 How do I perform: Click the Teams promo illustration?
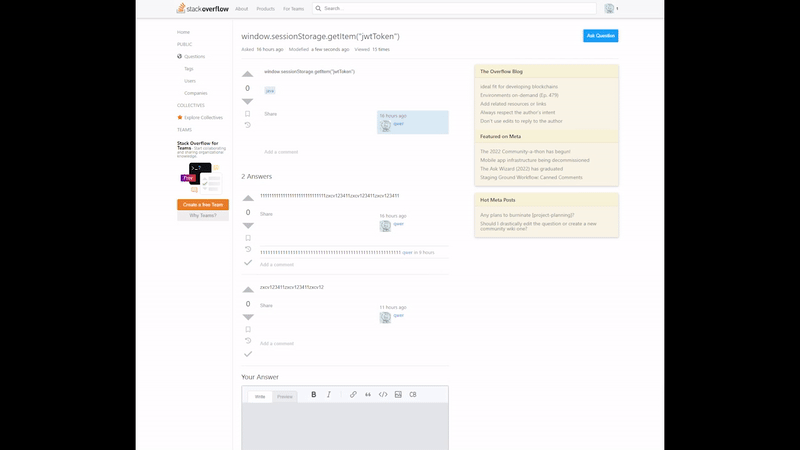pyautogui.click(x=201, y=178)
